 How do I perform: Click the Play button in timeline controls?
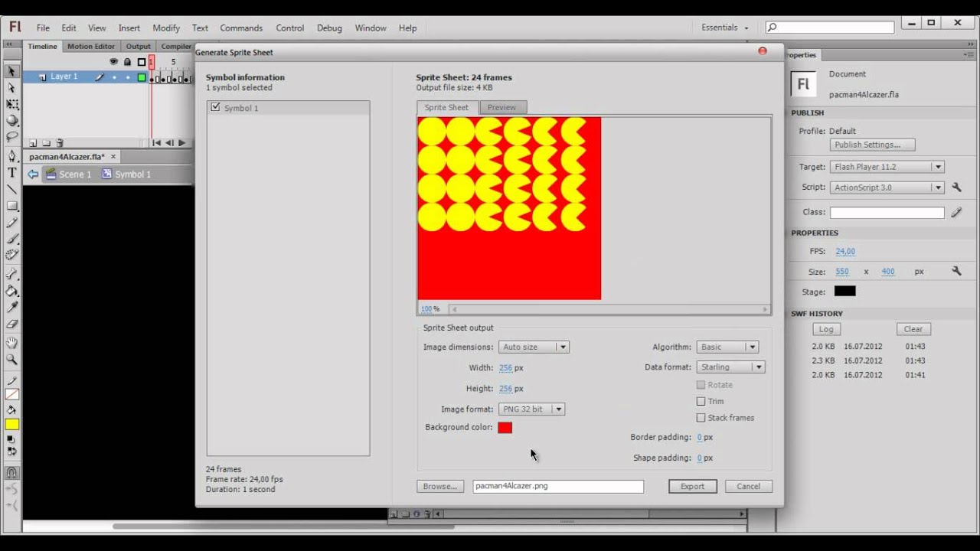point(181,143)
